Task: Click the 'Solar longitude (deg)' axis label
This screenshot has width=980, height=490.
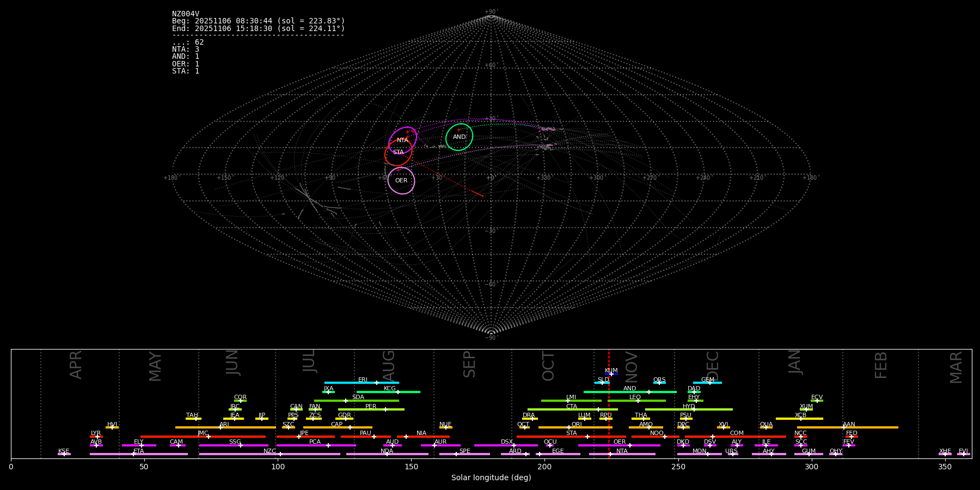Action: click(x=491, y=478)
